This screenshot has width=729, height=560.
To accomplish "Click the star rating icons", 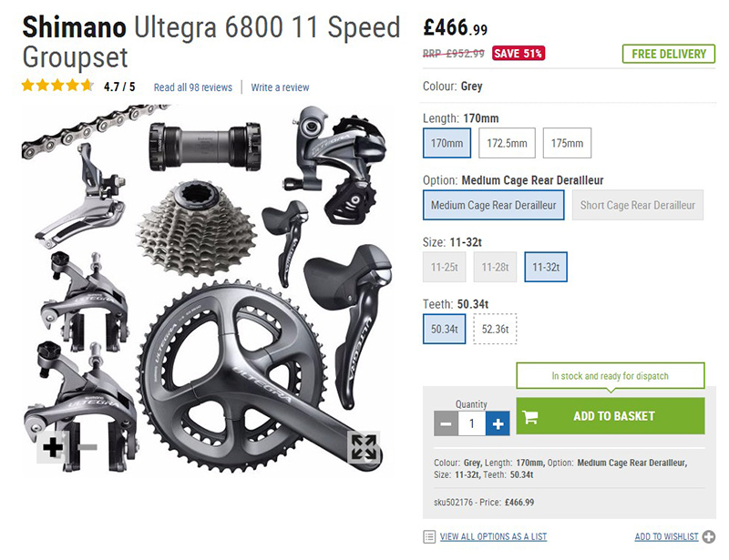I will (x=57, y=86).
